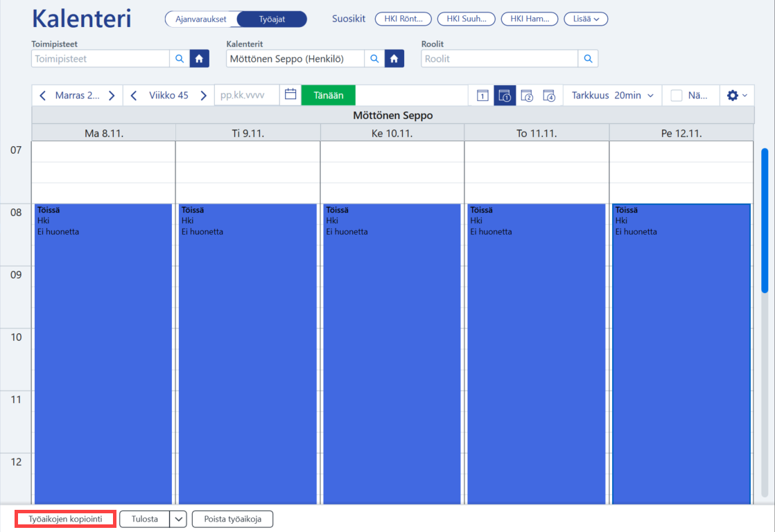The height and width of the screenshot is (532, 775).
Task: Click the home icon beside Kalenterit field
Action: [x=394, y=59]
